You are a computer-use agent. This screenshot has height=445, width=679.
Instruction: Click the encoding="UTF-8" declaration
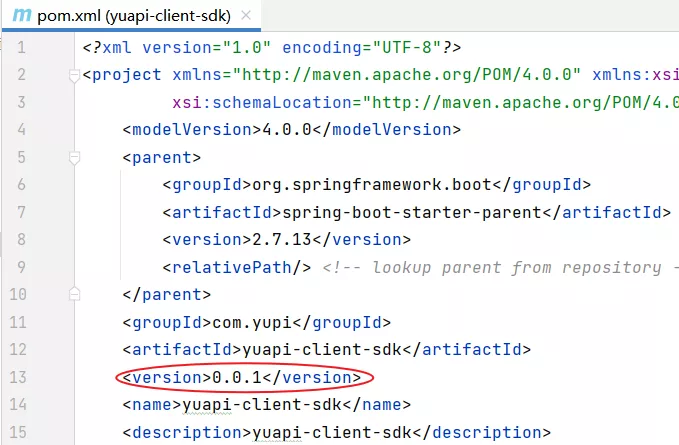click(x=362, y=47)
